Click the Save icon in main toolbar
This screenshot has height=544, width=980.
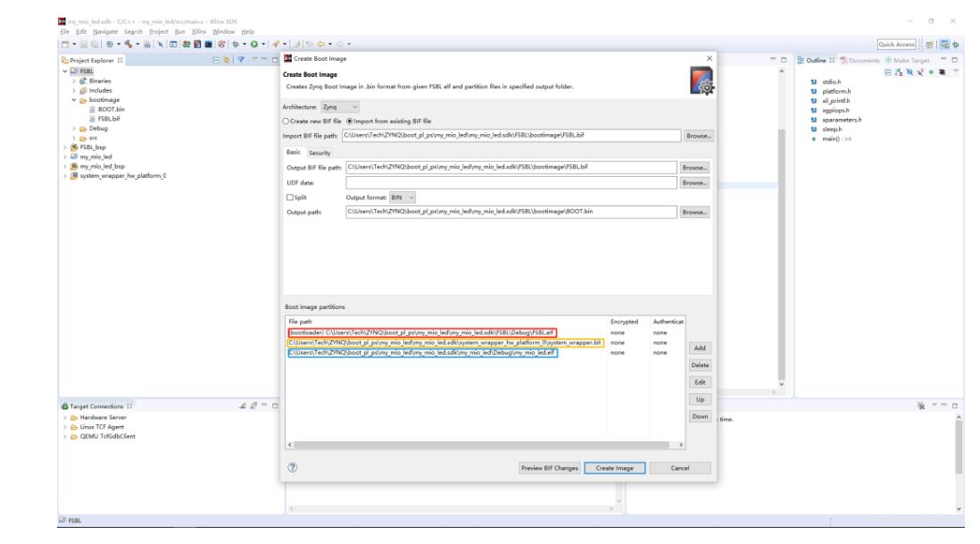pyautogui.click(x=84, y=45)
